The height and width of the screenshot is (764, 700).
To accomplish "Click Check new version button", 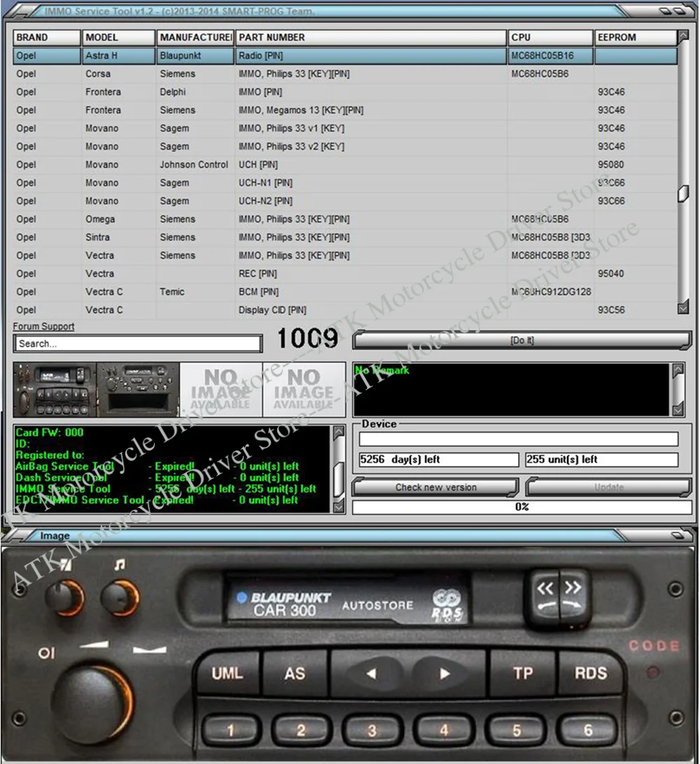I will 435,487.
